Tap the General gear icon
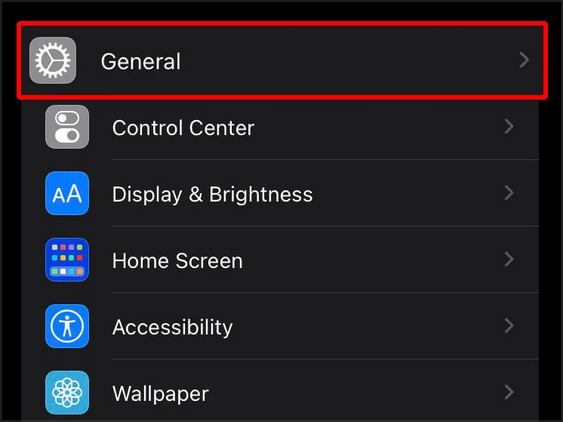This screenshot has width=563, height=422. [53, 60]
